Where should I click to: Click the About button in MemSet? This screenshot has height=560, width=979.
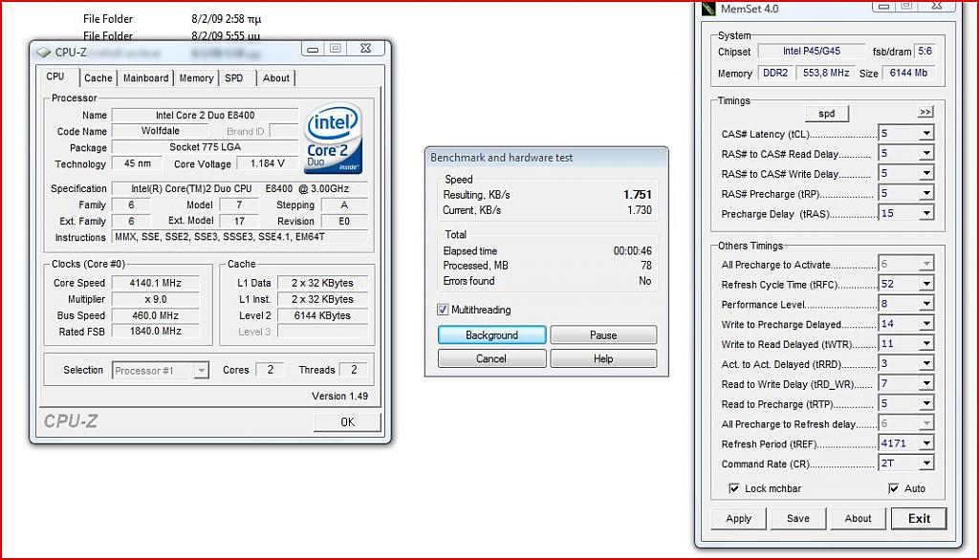click(858, 519)
